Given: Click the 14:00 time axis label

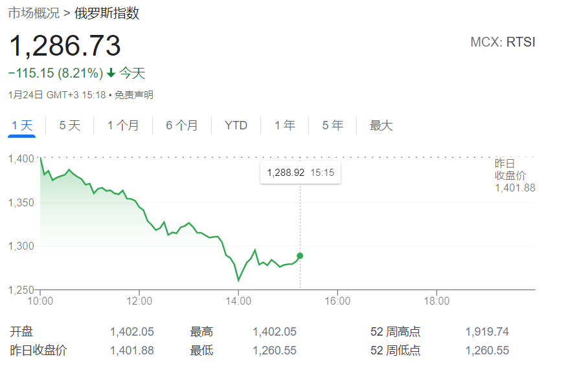Looking at the screenshot, I should point(238,301).
